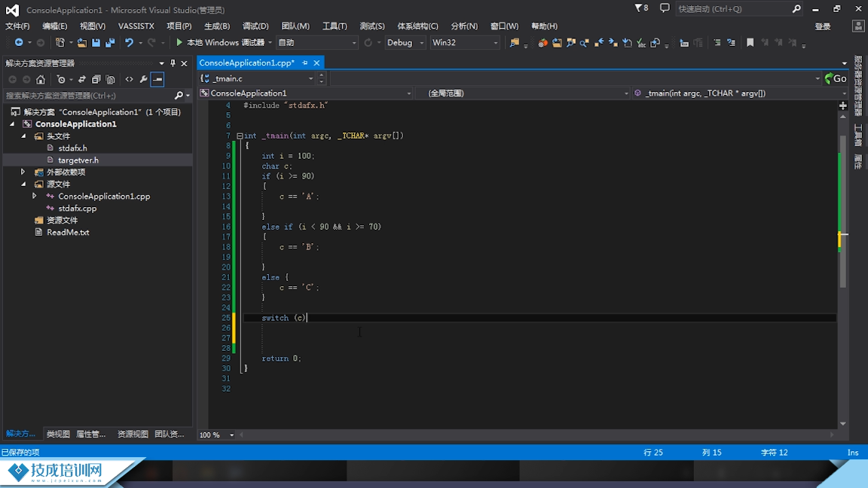Collapse the ConsoleApplication1 project node
Viewport: 868px width, 488px height.
[12, 124]
